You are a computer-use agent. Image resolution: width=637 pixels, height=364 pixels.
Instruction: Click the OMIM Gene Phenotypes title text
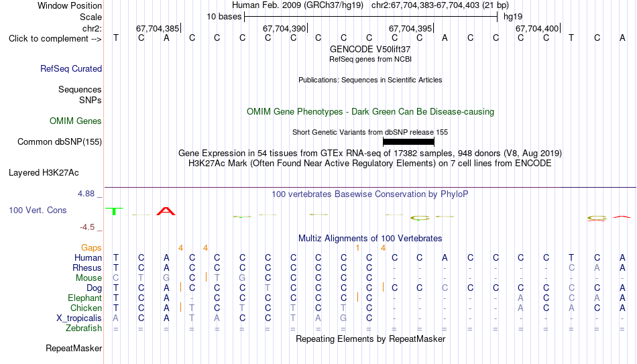[x=370, y=112]
